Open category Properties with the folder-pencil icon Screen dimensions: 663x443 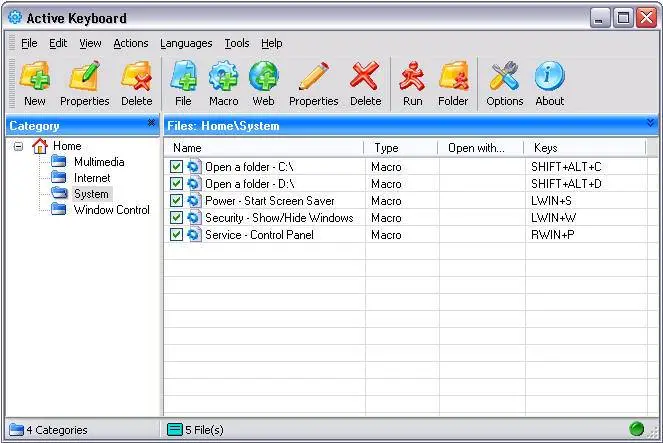pos(85,77)
